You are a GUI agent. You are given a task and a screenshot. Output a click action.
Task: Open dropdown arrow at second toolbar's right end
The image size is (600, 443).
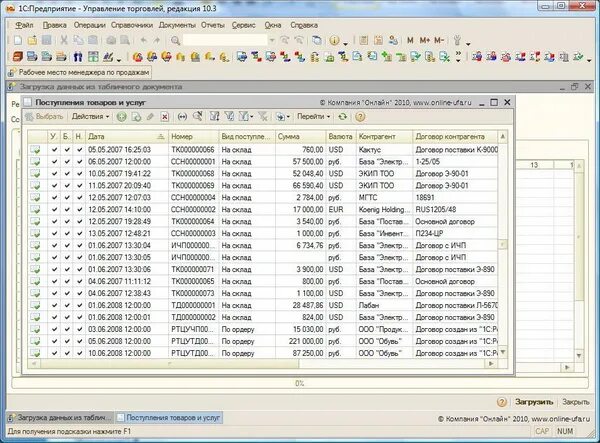589,60
